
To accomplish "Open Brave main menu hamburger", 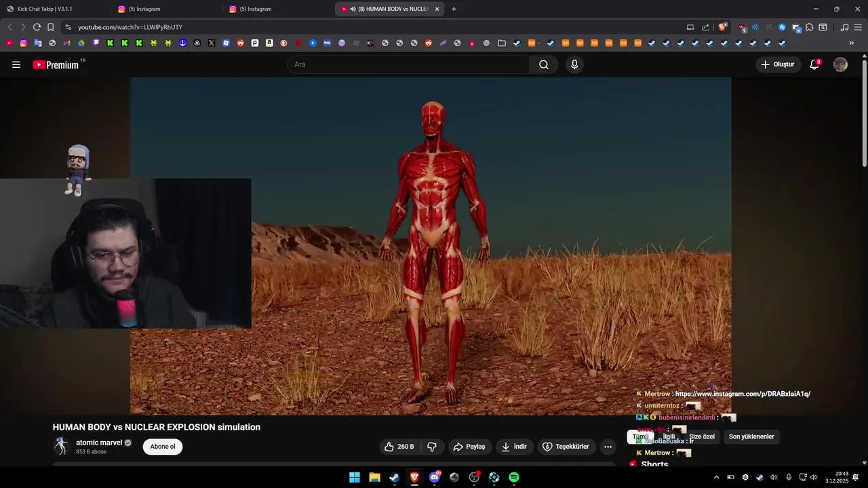I will (x=858, y=27).
